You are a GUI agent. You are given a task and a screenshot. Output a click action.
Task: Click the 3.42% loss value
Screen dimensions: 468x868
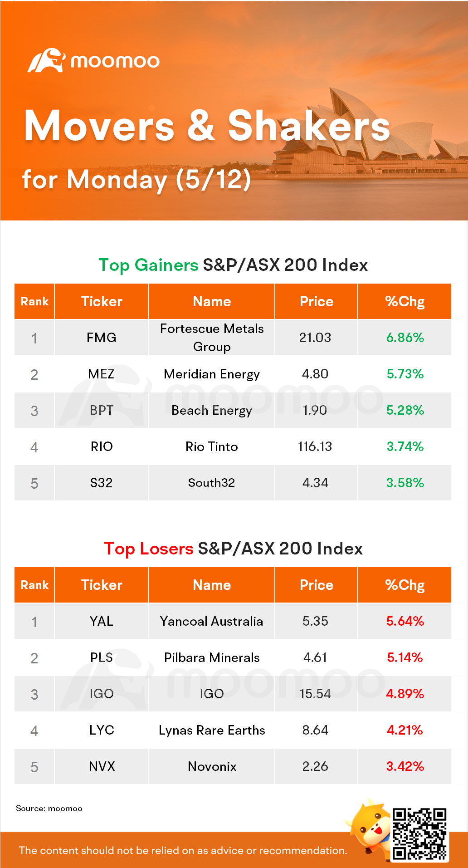[405, 766]
